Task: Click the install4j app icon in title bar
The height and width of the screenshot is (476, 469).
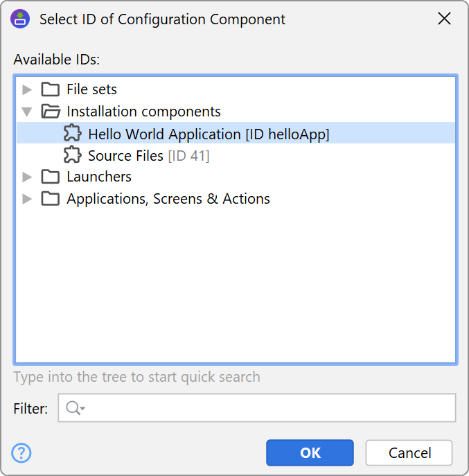Action: (x=21, y=19)
